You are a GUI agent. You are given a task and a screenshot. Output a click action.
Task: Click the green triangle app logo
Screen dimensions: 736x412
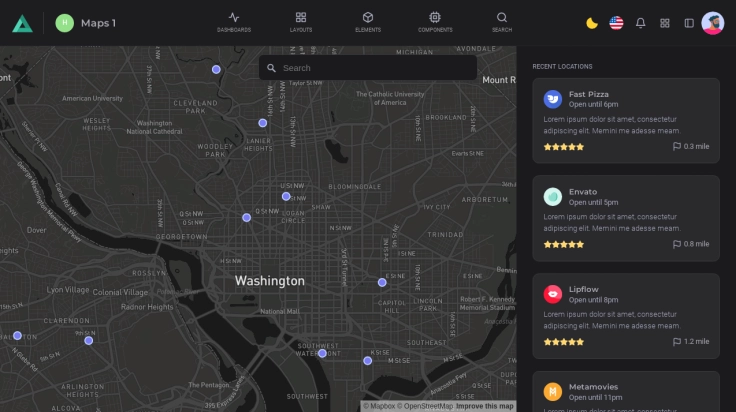22,23
